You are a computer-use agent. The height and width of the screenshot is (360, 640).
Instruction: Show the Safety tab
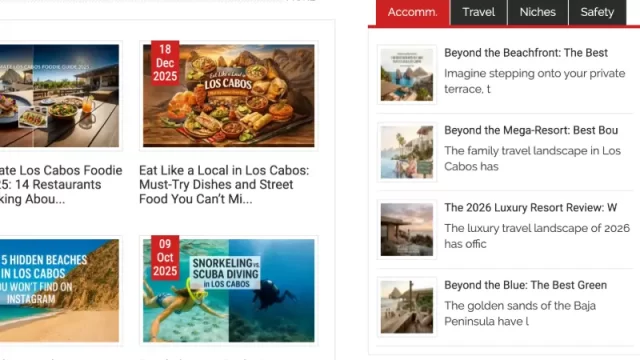pos(597,12)
